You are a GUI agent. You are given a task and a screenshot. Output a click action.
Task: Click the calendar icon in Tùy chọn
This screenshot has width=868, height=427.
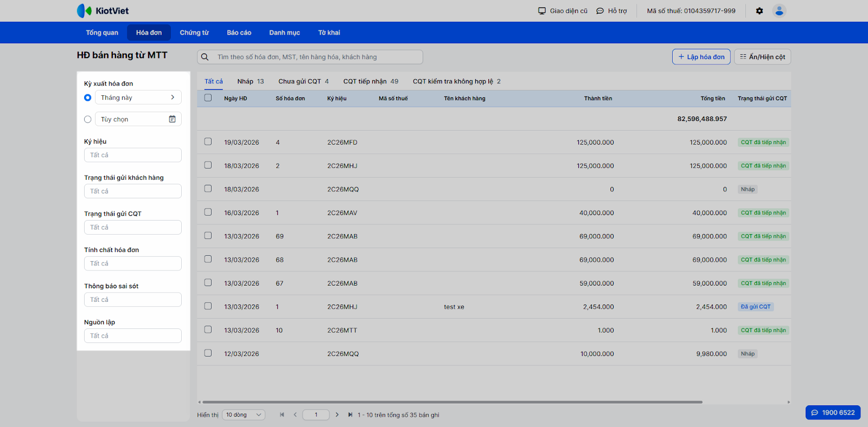[x=172, y=119]
